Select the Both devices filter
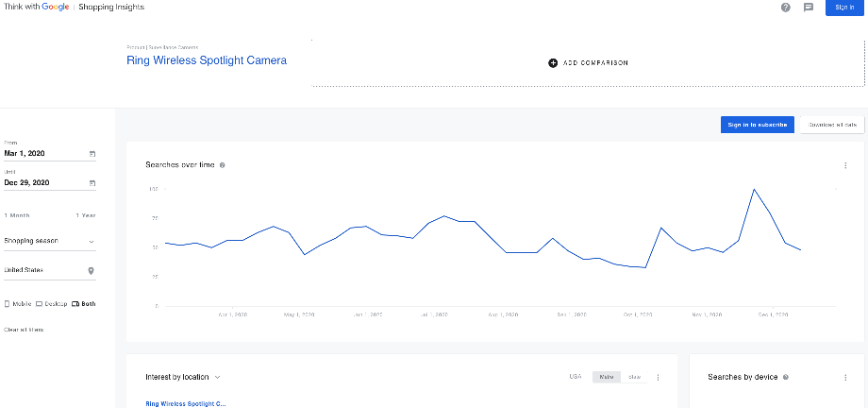Screen dimensions: 868x408 83,304
